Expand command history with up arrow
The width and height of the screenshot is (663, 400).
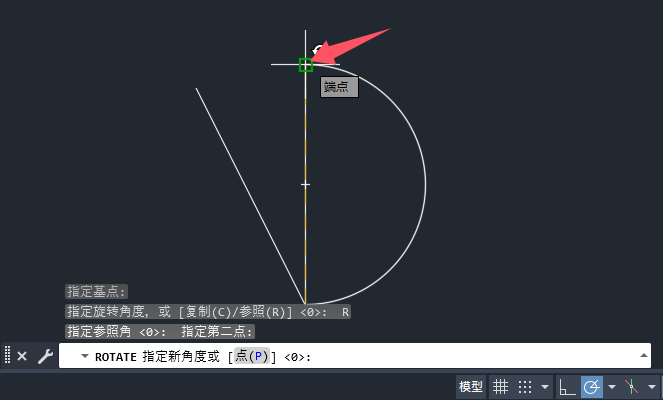coord(644,355)
